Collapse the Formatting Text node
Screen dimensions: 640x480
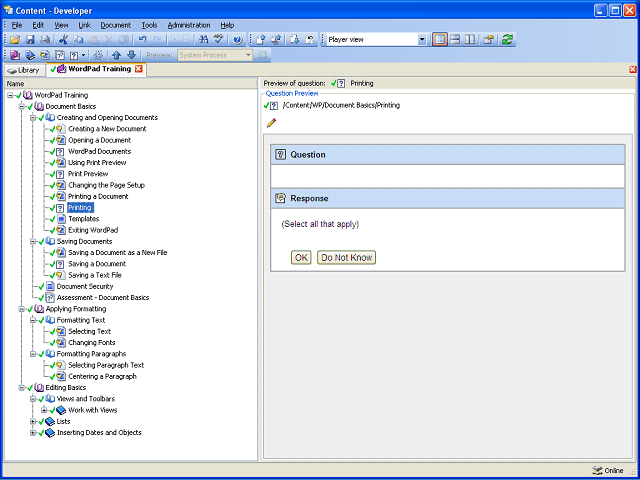(33, 320)
